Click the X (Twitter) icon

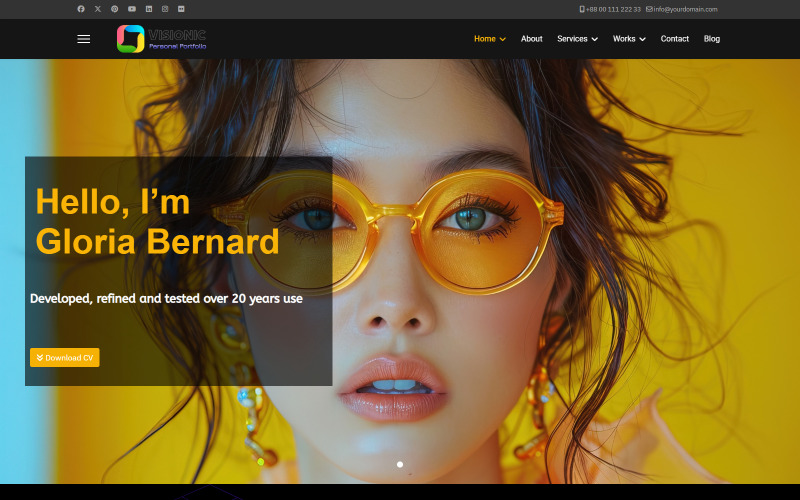98,9
